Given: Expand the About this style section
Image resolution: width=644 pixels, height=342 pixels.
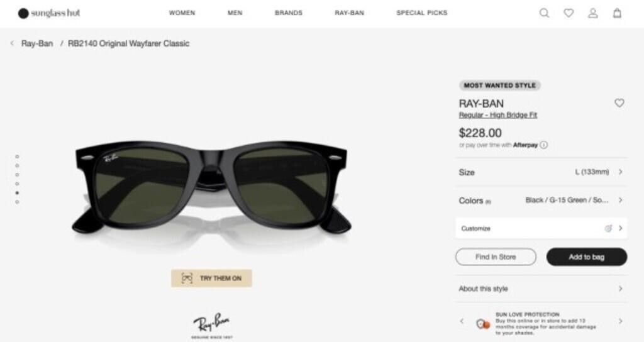Looking at the screenshot, I should point(541,289).
